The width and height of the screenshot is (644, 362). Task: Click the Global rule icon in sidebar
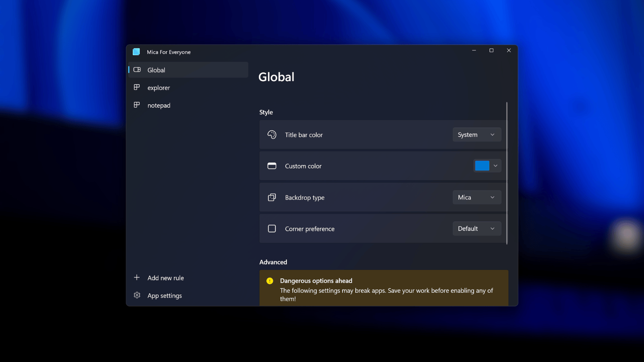tap(137, 70)
